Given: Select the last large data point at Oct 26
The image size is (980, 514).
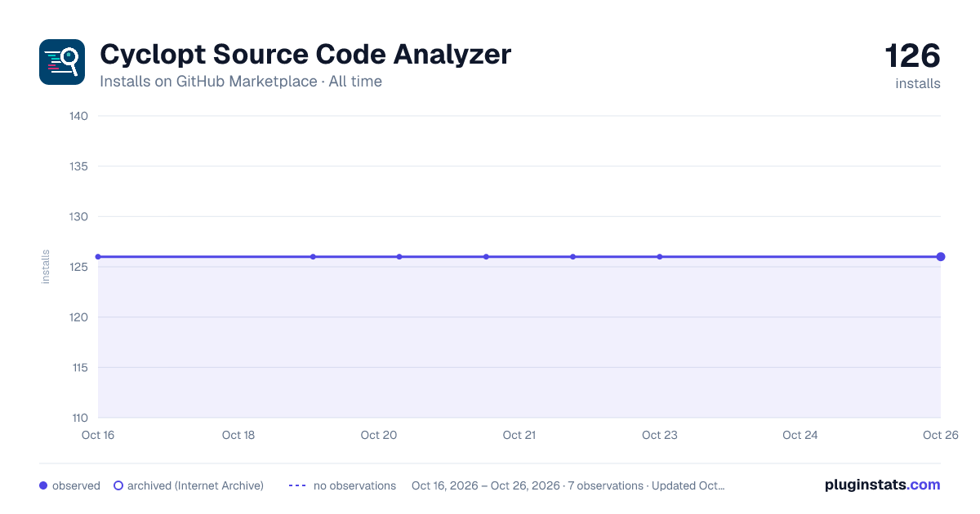Looking at the screenshot, I should (x=941, y=257).
